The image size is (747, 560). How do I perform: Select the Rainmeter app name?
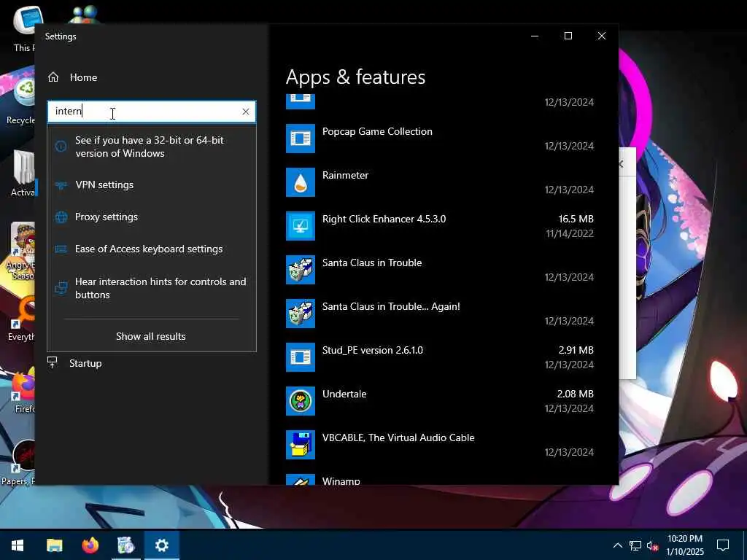(345, 175)
